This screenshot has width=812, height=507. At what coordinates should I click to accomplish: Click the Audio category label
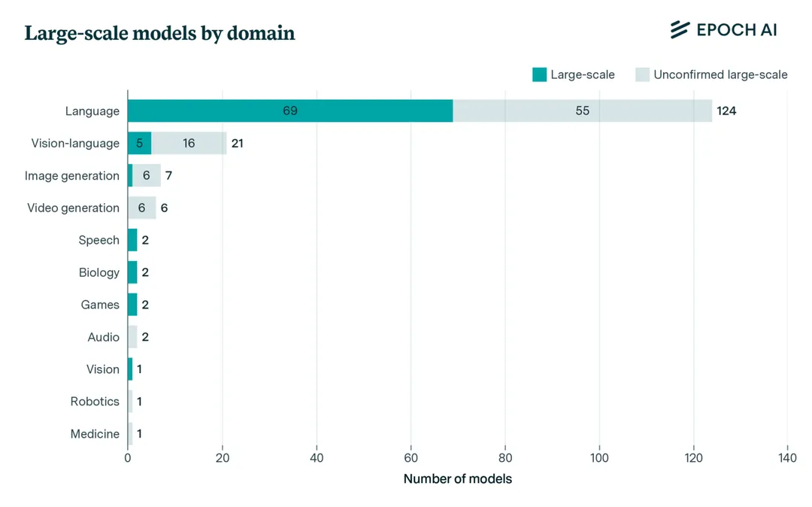(103, 337)
